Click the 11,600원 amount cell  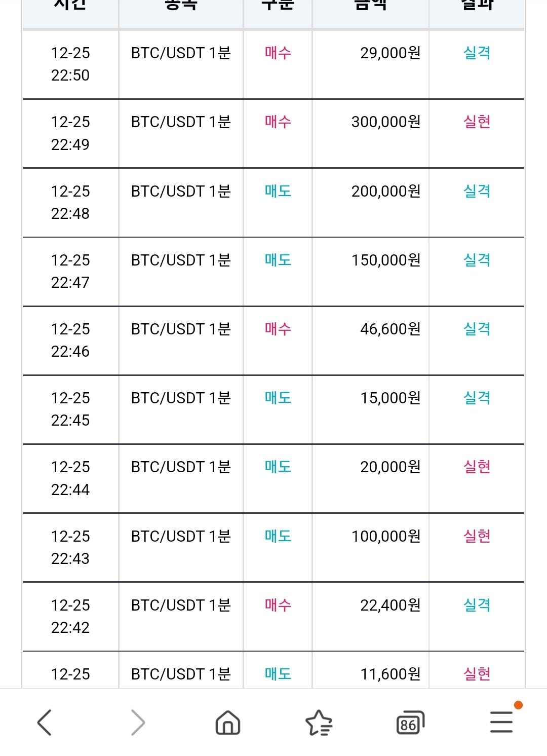pos(390,674)
